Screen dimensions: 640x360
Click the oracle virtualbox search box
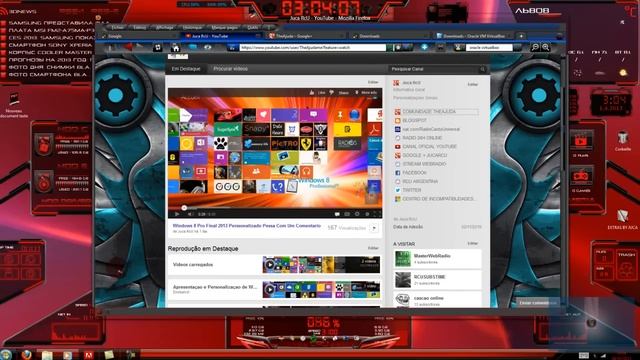click(489, 48)
